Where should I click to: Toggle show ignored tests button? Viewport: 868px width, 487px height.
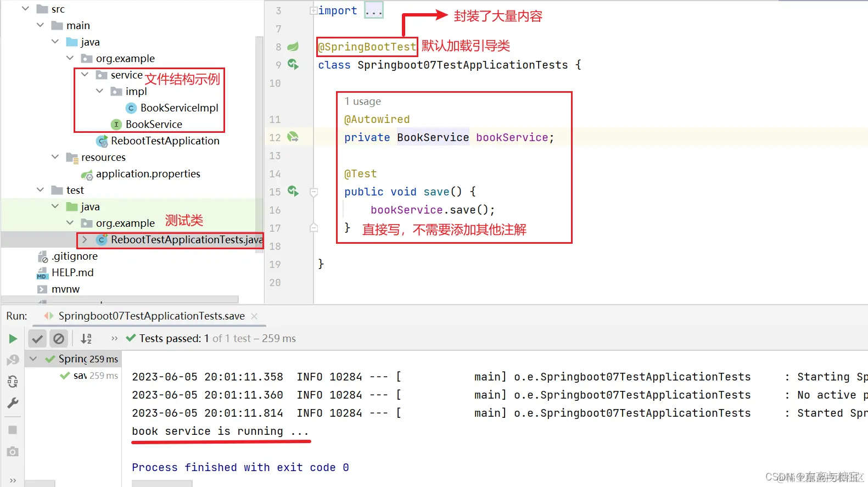59,339
